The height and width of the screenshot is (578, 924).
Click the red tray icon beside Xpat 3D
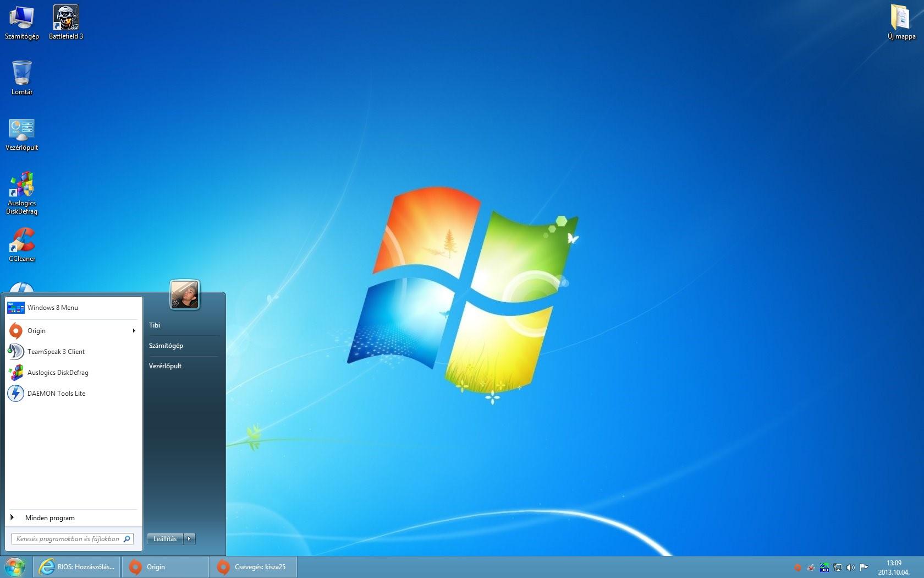(811, 568)
